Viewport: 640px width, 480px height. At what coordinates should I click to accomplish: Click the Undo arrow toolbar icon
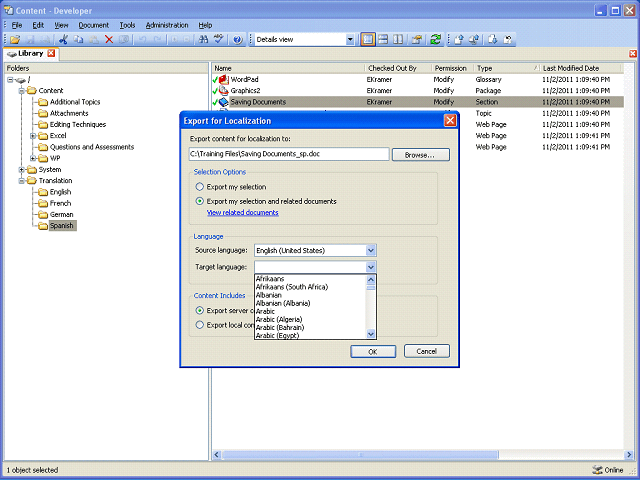click(142, 40)
